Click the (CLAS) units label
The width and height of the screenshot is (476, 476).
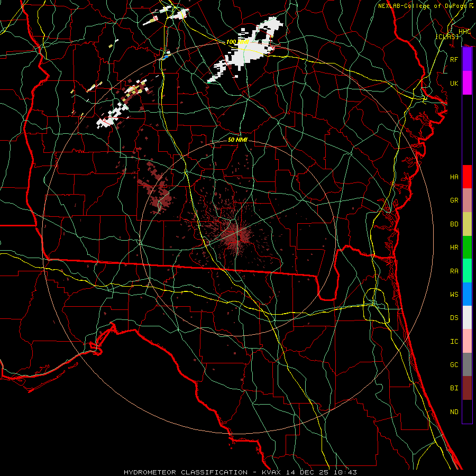(447, 36)
